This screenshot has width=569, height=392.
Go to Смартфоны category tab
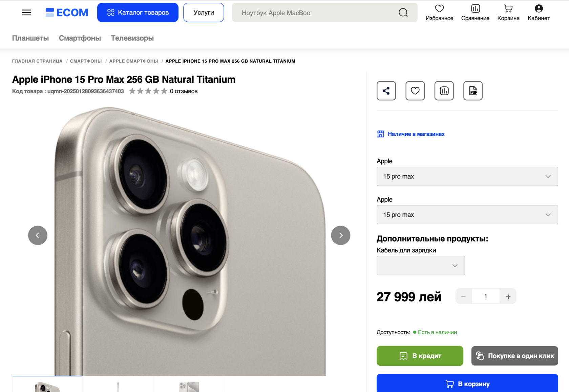(x=80, y=38)
